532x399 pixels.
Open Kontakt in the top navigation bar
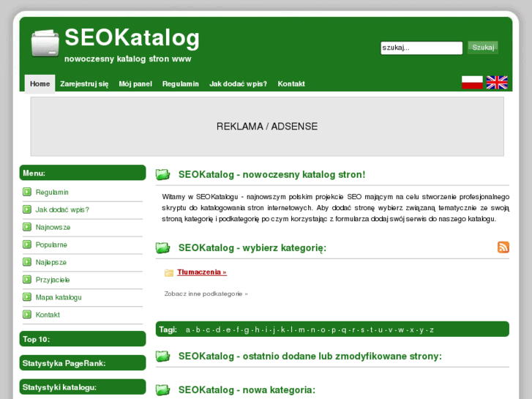[291, 84]
